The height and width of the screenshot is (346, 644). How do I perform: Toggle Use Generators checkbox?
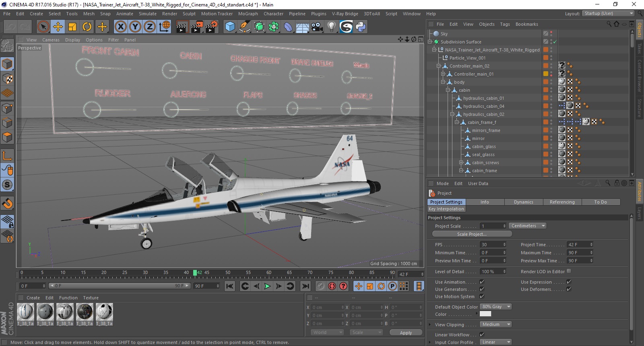[482, 289]
